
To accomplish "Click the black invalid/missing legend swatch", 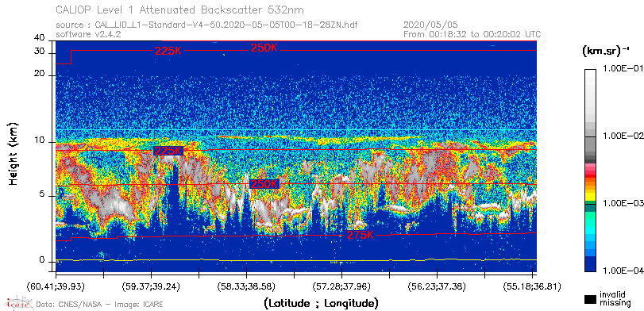I will [591, 299].
